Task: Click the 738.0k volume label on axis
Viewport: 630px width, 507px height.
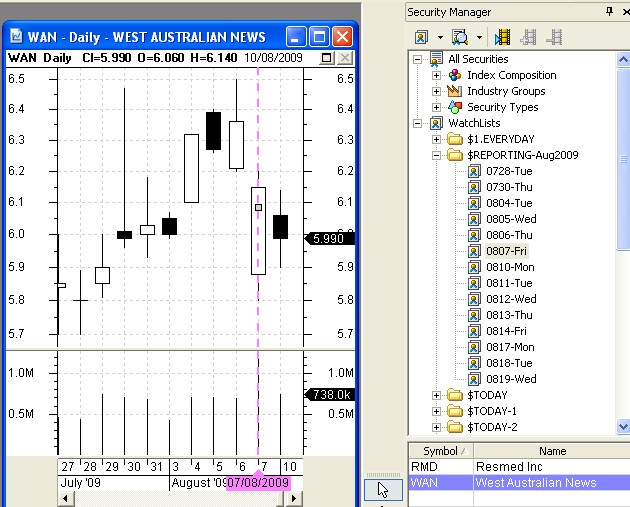Action: (x=329, y=395)
